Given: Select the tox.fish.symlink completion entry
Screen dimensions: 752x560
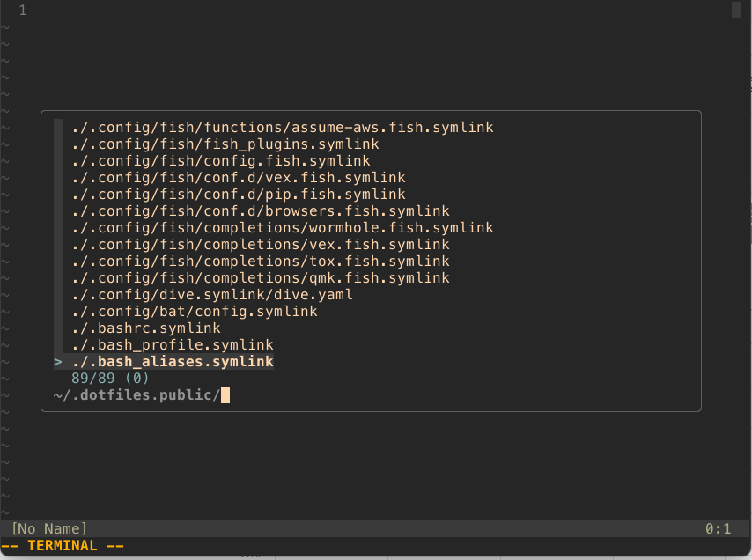Looking at the screenshot, I should (259, 261).
